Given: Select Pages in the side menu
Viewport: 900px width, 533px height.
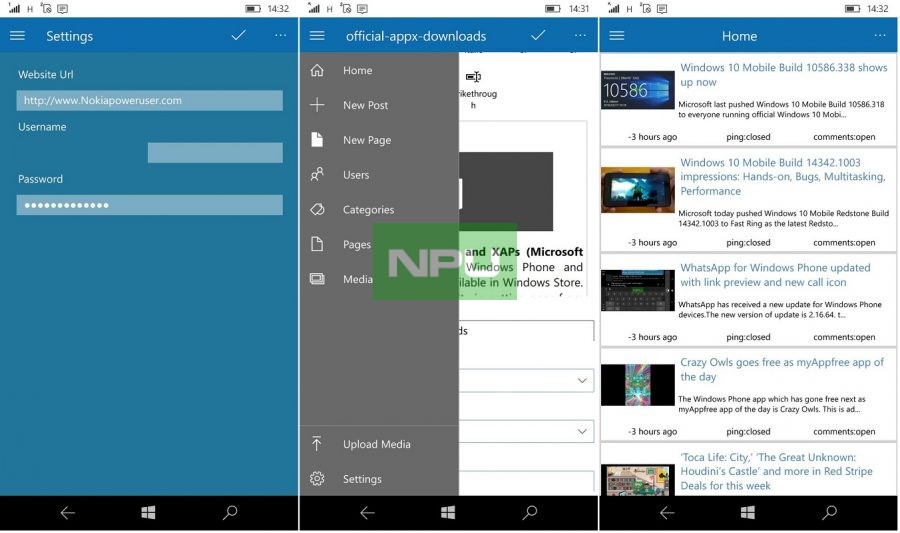Looking at the screenshot, I should click(356, 244).
